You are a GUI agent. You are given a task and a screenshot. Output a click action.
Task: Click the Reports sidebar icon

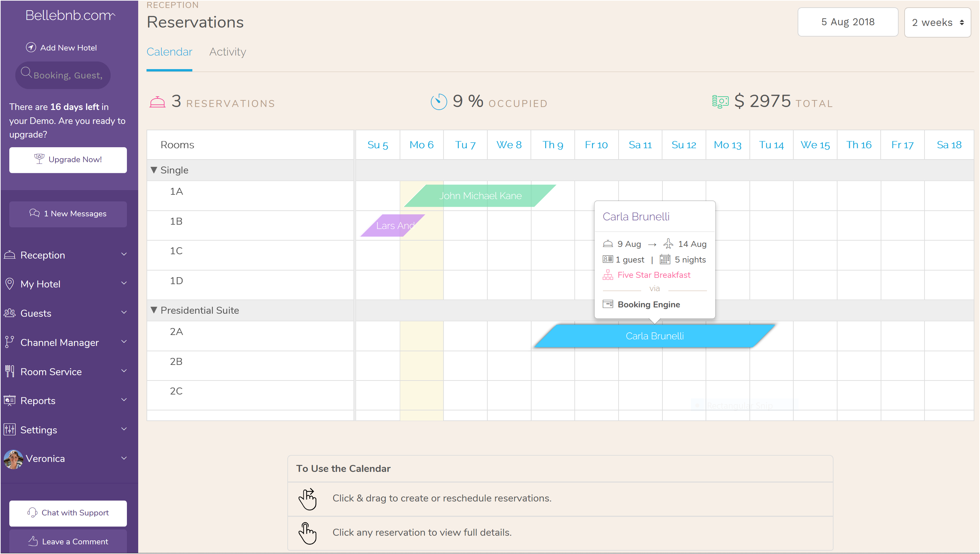point(10,400)
